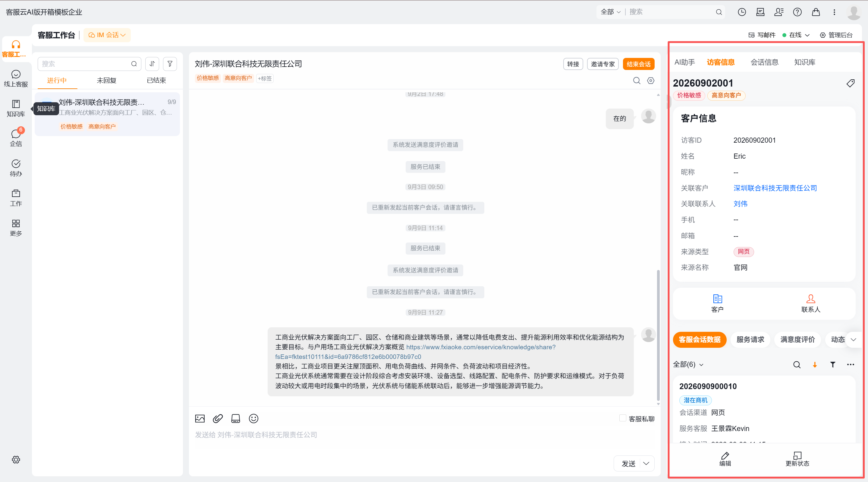The image size is (868, 482).
Task: Open the 知识库 sidebar icon
Action: click(16, 108)
